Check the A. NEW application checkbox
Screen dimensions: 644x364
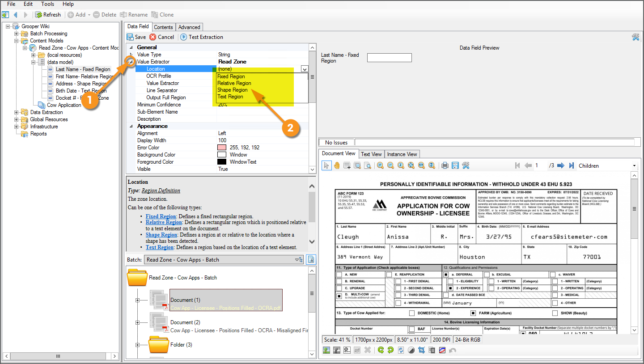pos(339,275)
